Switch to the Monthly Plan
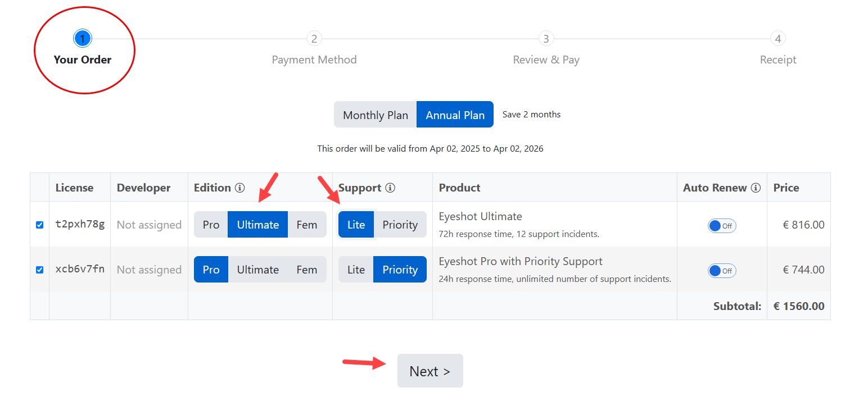The width and height of the screenshot is (868, 401). 376,115
